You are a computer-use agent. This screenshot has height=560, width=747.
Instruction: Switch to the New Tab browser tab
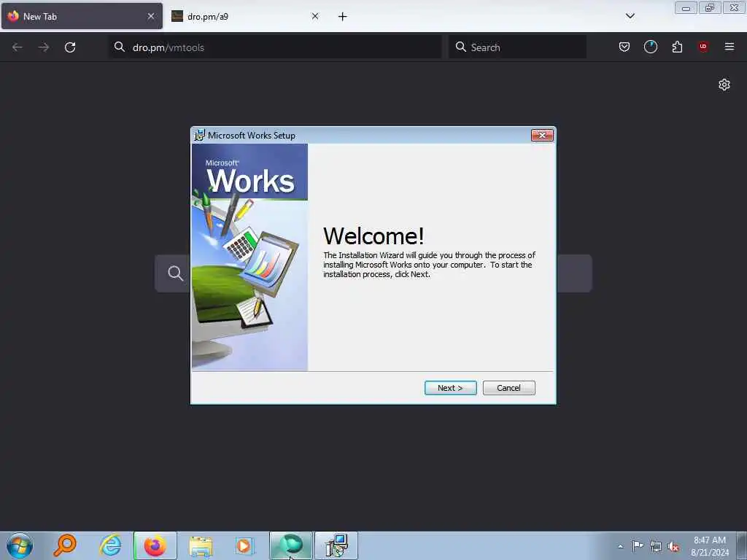[x=82, y=16]
